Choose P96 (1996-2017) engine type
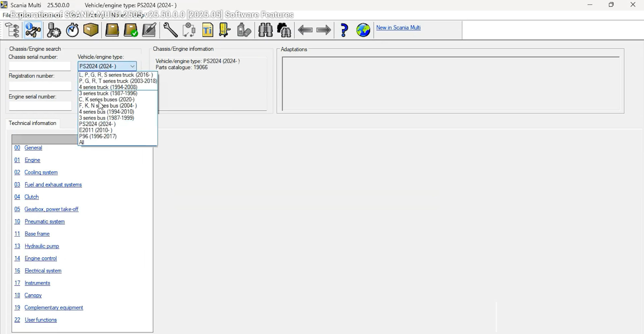The width and height of the screenshot is (644, 334). pos(118,136)
